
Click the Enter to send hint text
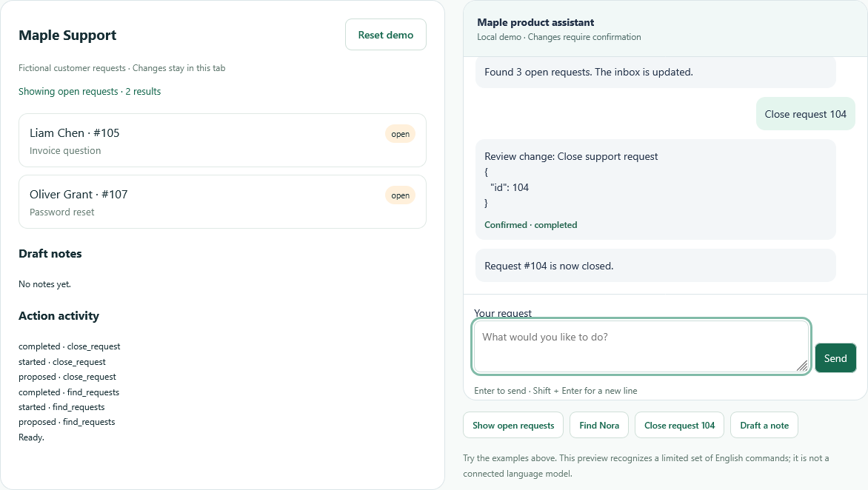coord(555,391)
